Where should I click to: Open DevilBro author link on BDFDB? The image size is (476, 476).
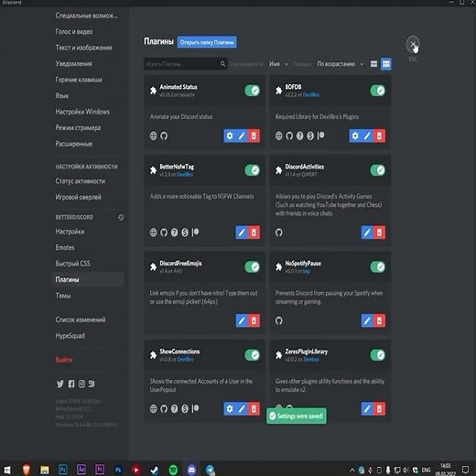pos(311,95)
